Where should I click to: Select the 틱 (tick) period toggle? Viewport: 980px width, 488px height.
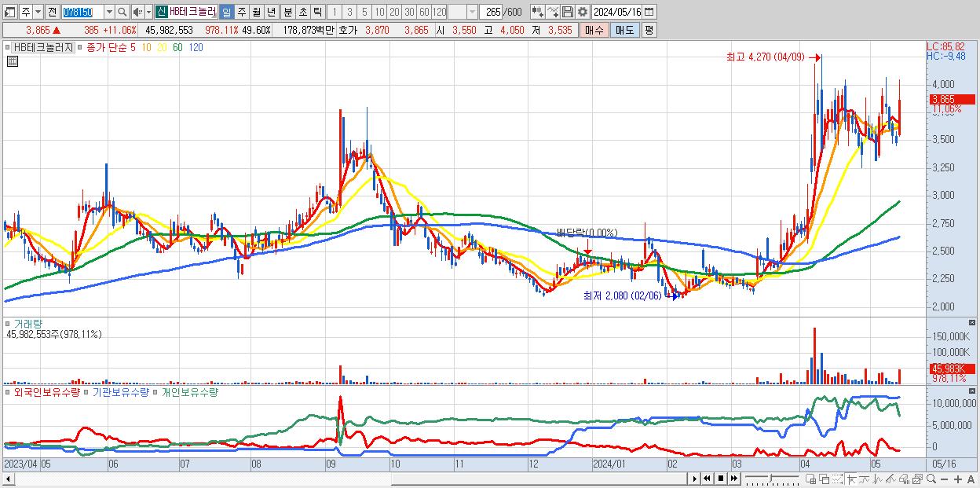click(317, 12)
